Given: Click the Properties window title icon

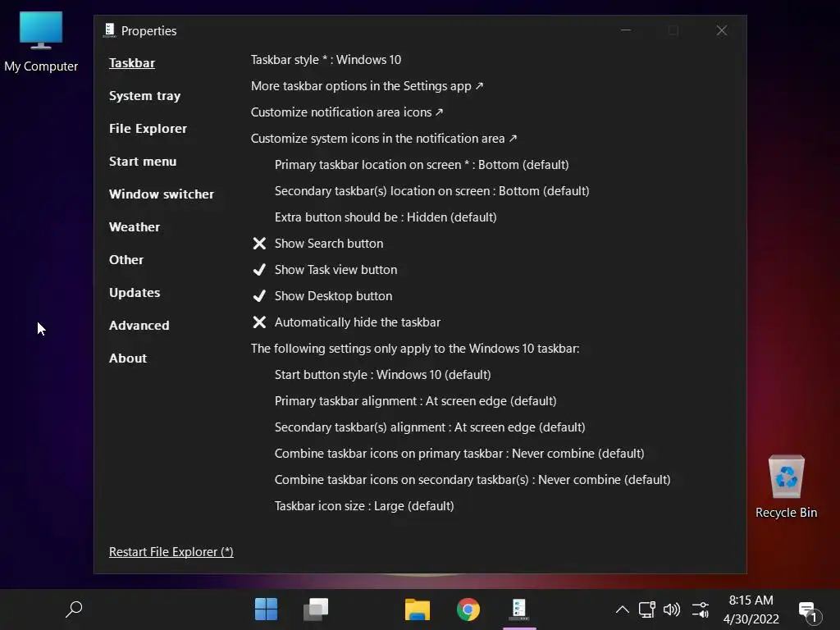Looking at the screenshot, I should [109, 30].
